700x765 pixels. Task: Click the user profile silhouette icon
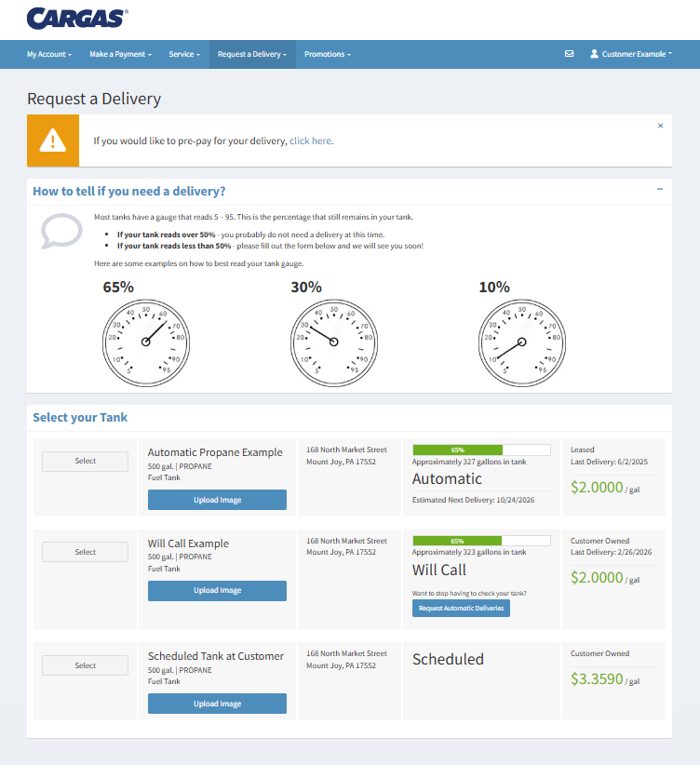(x=594, y=54)
